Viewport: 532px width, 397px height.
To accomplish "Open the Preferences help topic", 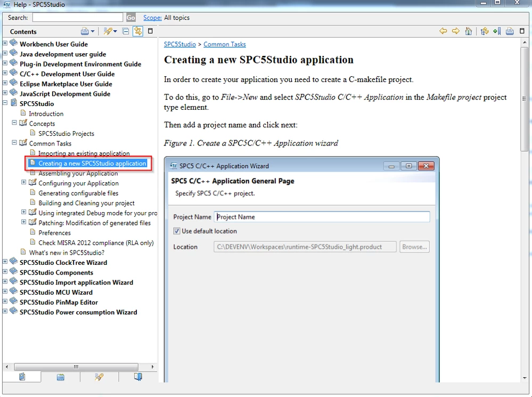I will pos(55,233).
